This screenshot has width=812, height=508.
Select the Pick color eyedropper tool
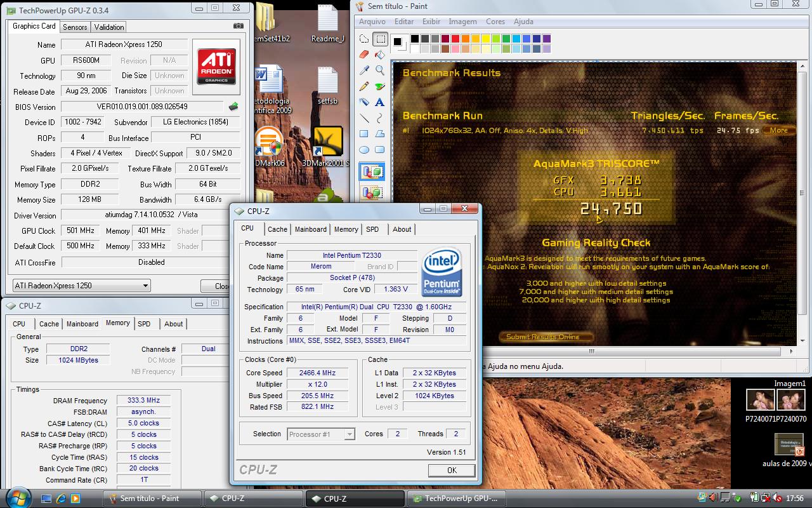click(x=364, y=70)
